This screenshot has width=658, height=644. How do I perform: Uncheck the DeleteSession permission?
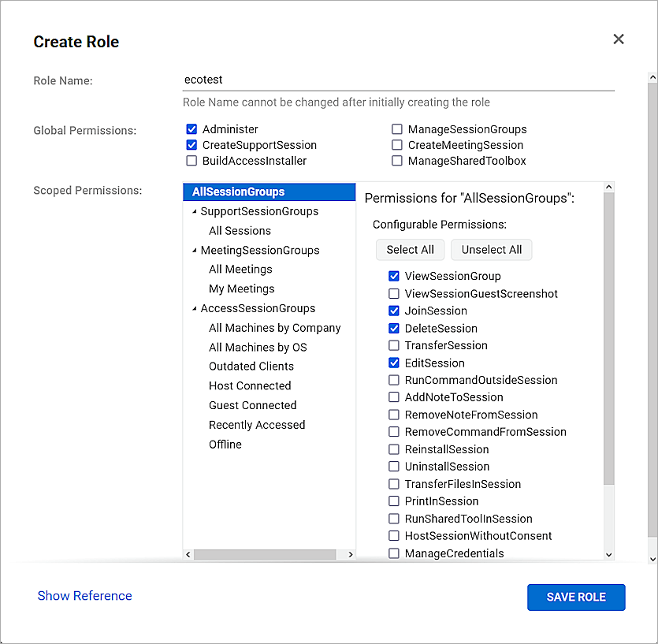395,328
